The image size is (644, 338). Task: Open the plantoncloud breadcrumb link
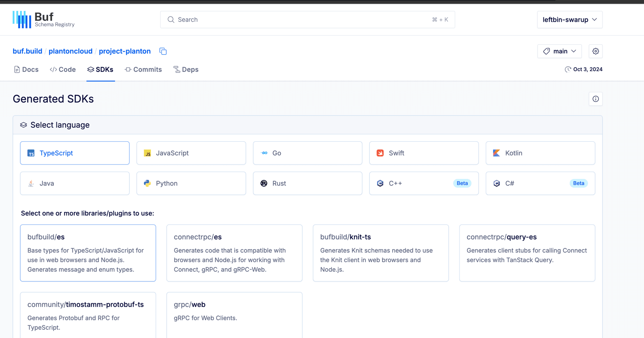click(x=70, y=51)
